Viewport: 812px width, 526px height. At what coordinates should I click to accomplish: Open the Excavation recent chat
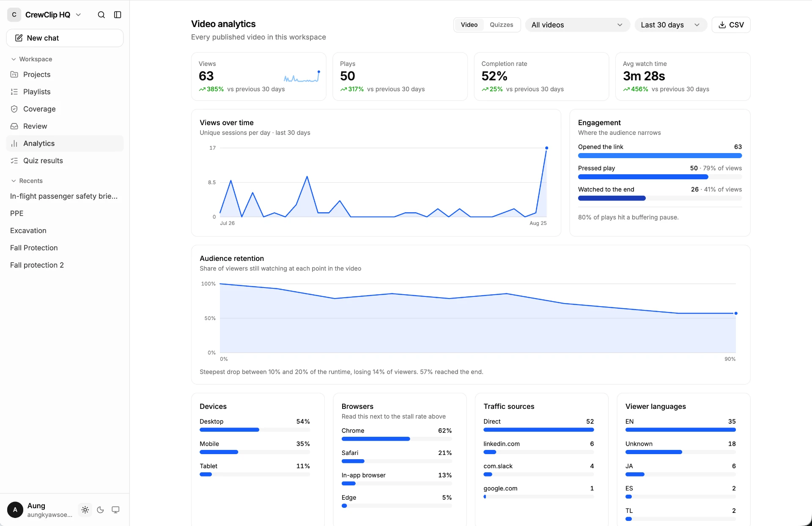click(65, 231)
